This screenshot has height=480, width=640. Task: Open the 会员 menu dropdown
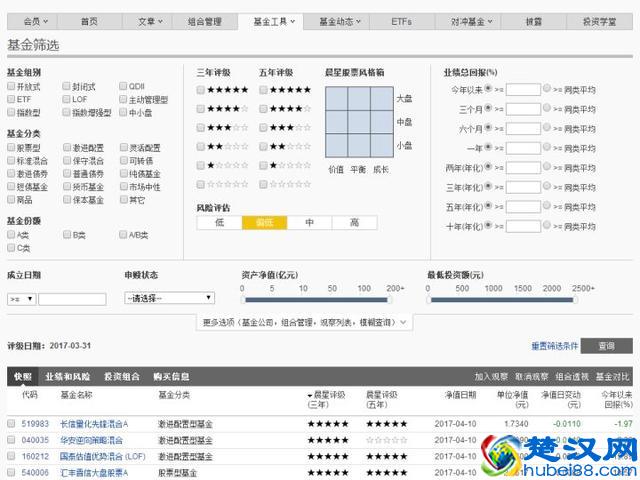pos(33,22)
